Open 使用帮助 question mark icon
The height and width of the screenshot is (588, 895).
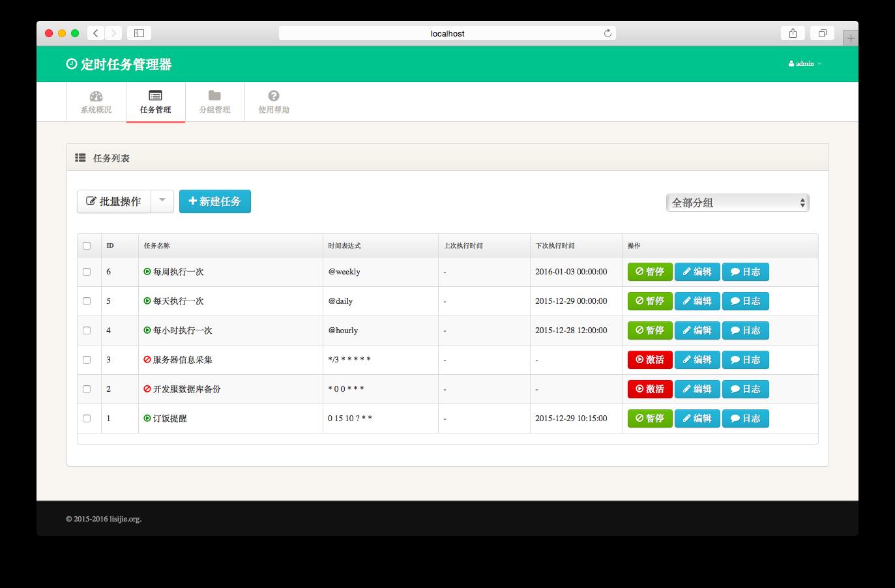pos(274,96)
